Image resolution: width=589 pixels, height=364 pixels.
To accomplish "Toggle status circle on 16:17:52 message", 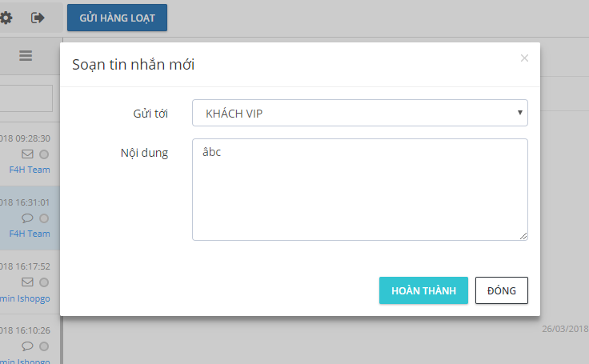I will pyautogui.click(x=44, y=282).
